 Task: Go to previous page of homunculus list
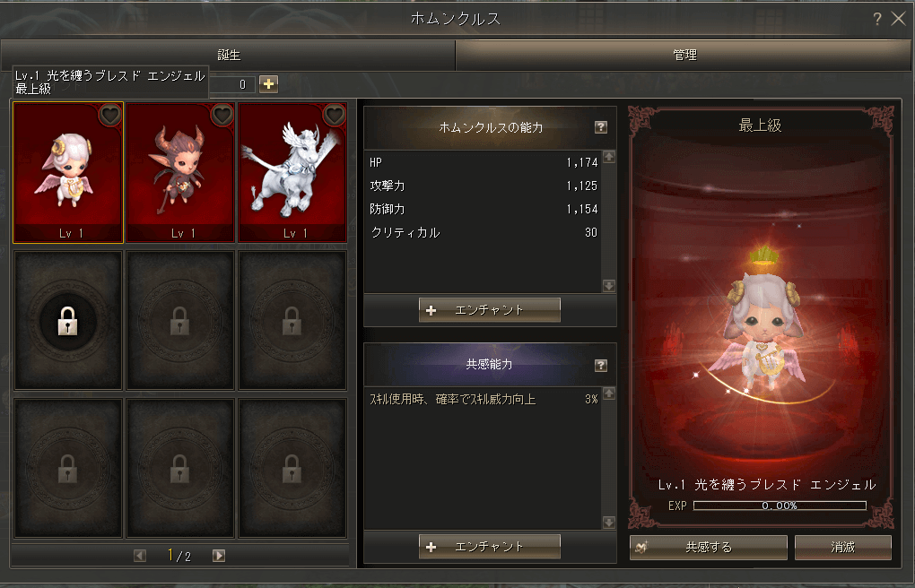139,556
